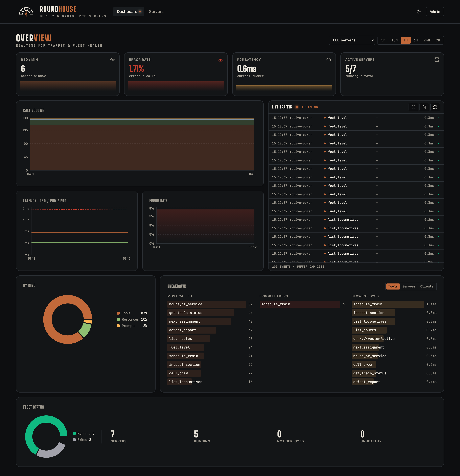Click the P95 Latency gauge icon
This screenshot has height=476, width=460.
[x=328, y=60]
